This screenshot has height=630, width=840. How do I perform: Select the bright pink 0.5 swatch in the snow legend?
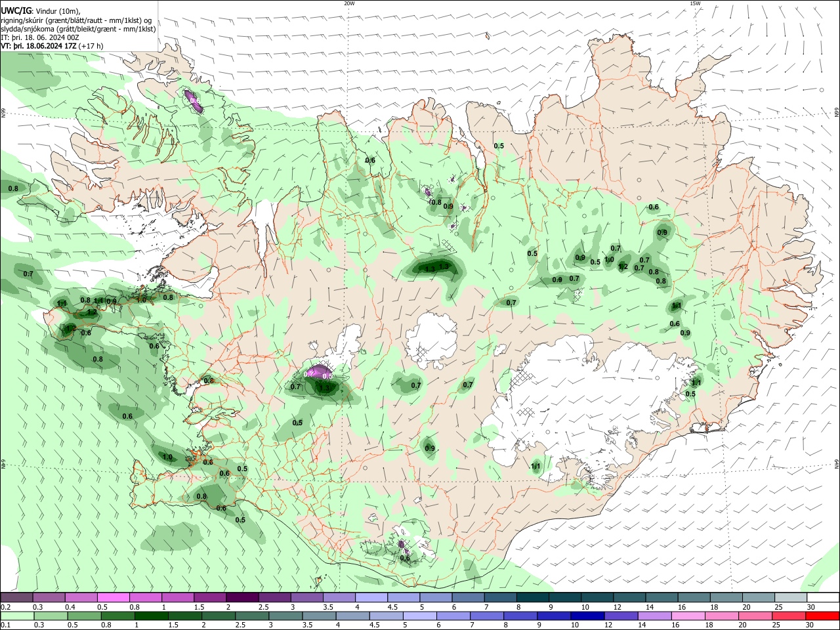(x=113, y=597)
